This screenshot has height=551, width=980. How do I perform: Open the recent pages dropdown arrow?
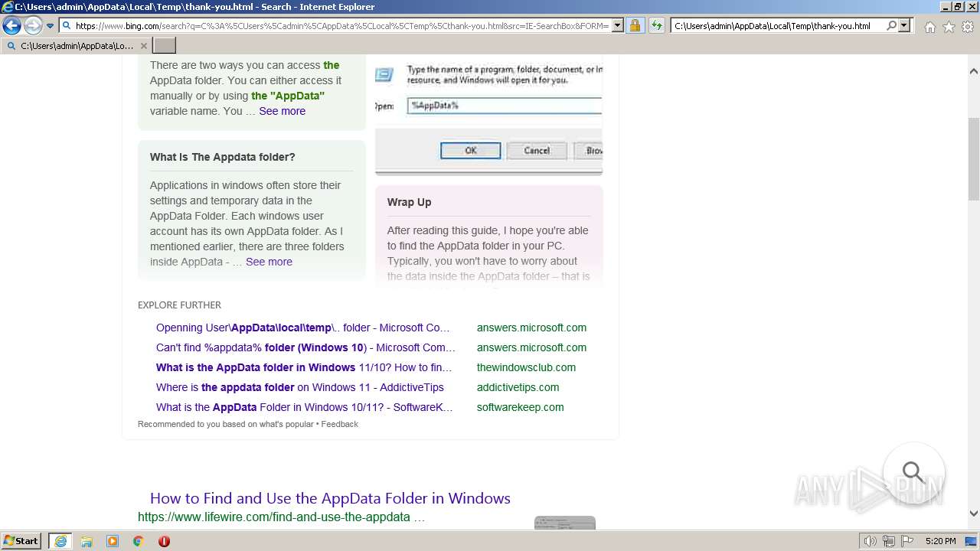[51, 25]
